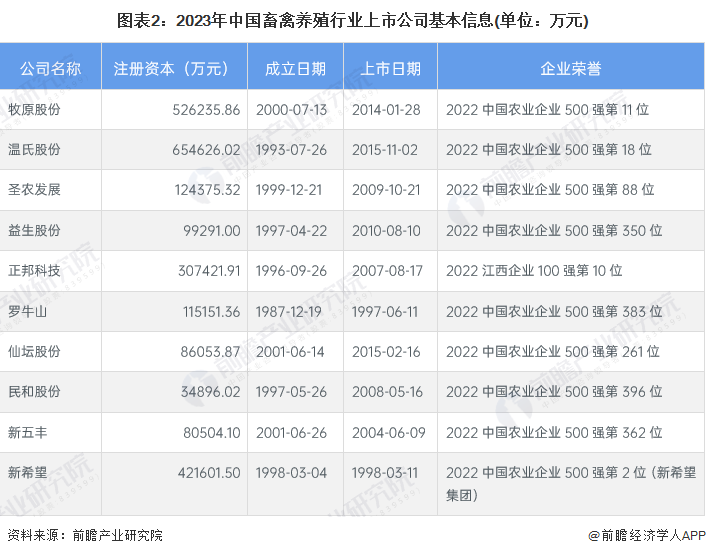Click founding date 1998-03-04
The height and width of the screenshot is (556, 706).
tap(291, 473)
